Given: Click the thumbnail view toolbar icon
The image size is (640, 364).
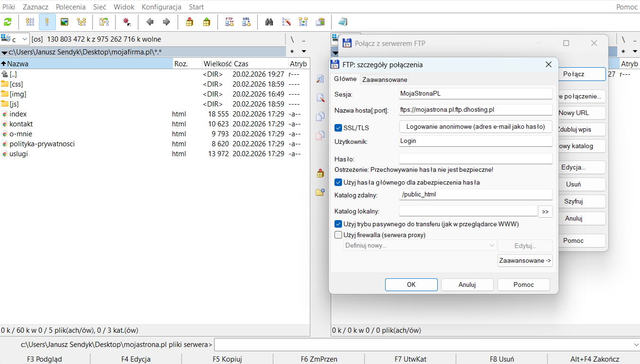Looking at the screenshot, I should (64, 22).
